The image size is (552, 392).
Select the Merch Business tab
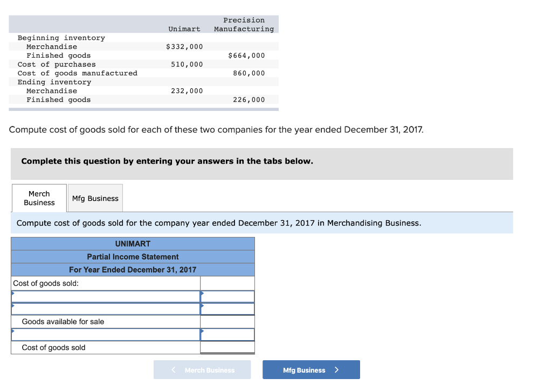[x=39, y=198]
